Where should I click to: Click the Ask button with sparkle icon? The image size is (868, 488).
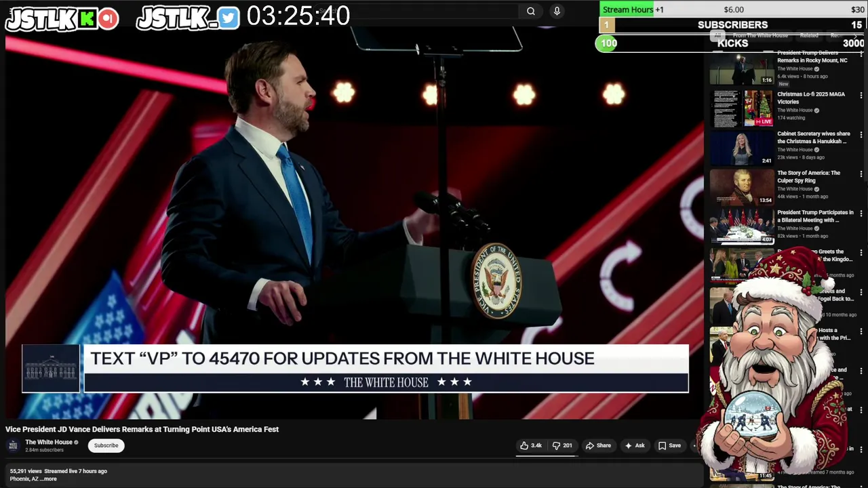(x=635, y=445)
